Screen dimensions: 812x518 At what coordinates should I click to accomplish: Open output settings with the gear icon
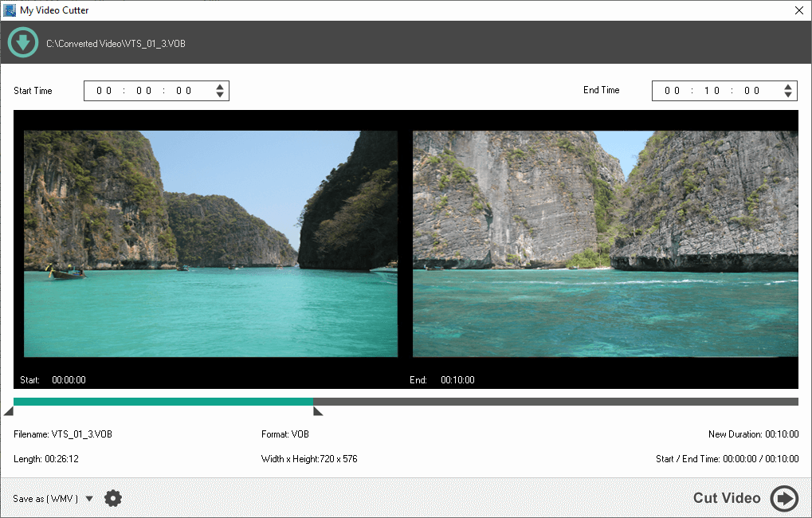[x=113, y=499]
